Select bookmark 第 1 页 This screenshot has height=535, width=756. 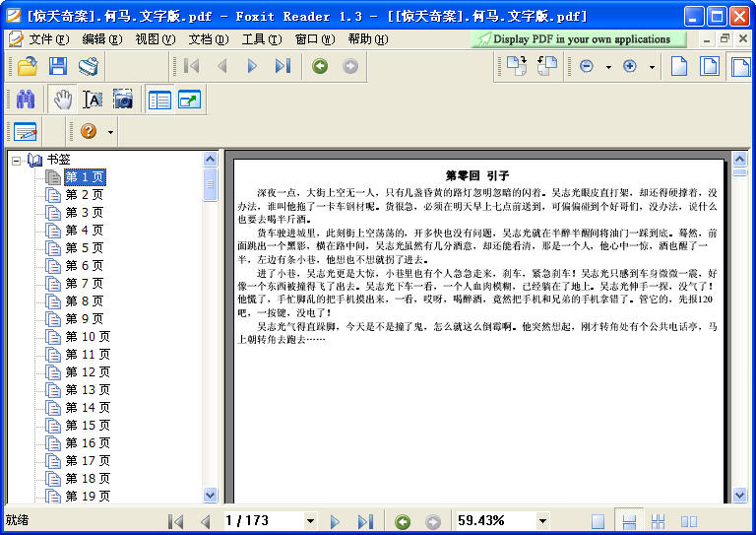(85, 177)
